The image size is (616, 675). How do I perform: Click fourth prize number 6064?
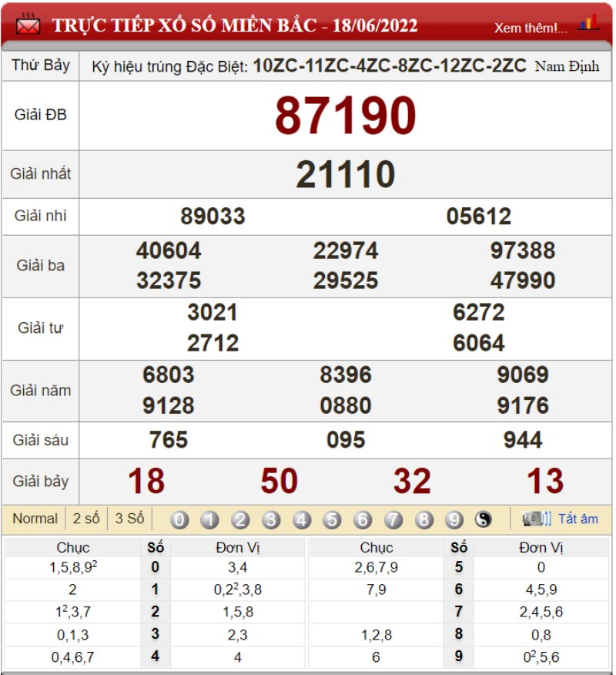479,343
